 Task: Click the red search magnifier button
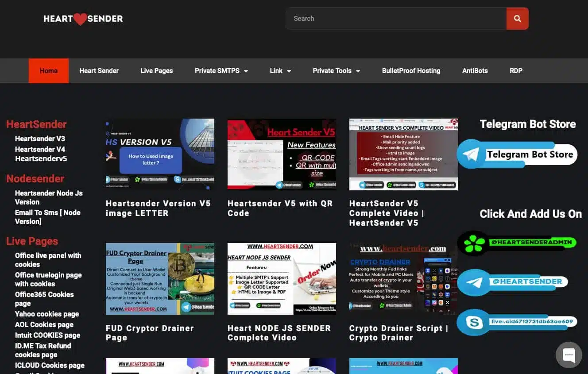517,19
